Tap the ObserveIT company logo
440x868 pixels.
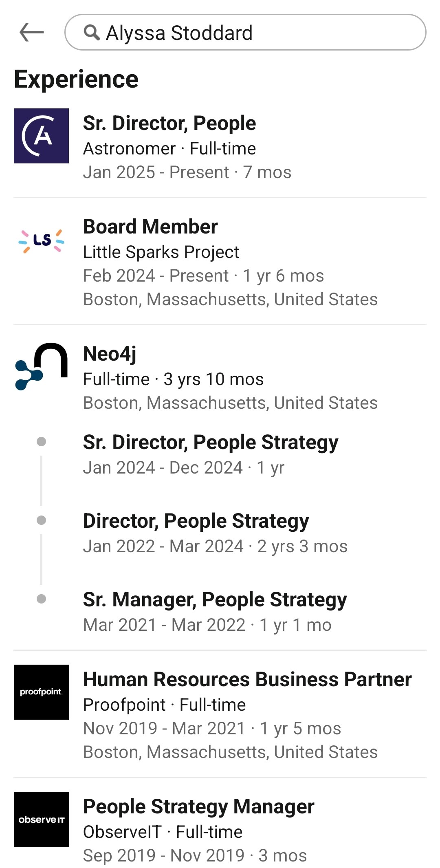(x=41, y=819)
